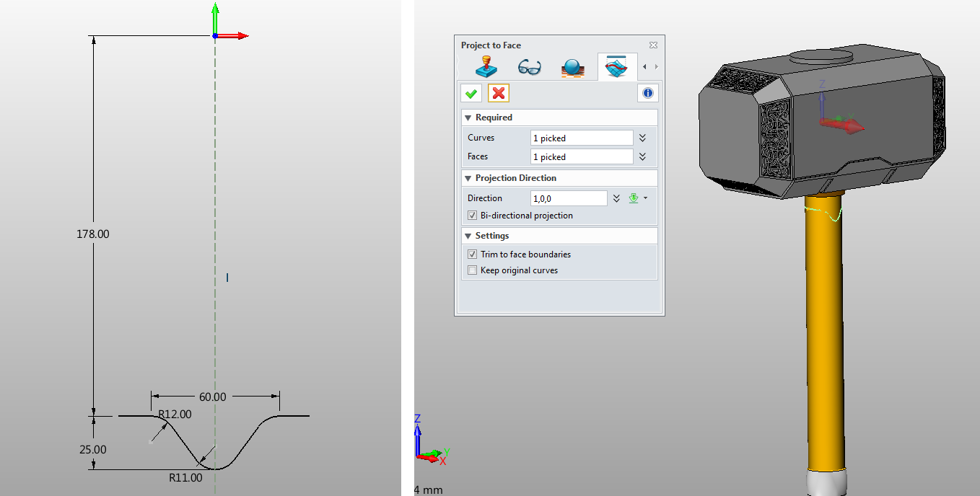Toggle Bi-directional projection checkbox
The image size is (980, 496).
pyautogui.click(x=473, y=216)
